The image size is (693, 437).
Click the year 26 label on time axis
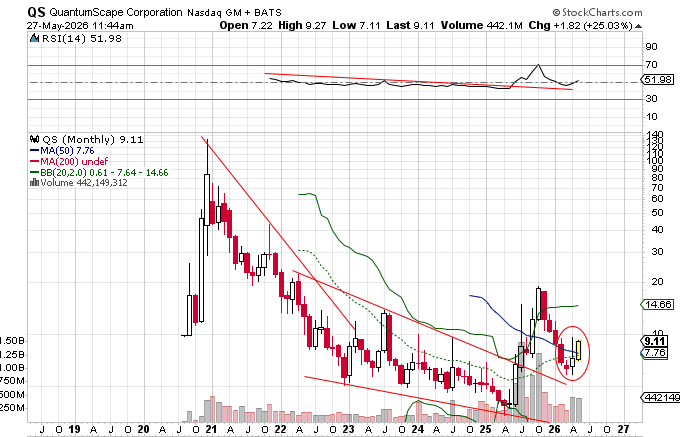554,429
